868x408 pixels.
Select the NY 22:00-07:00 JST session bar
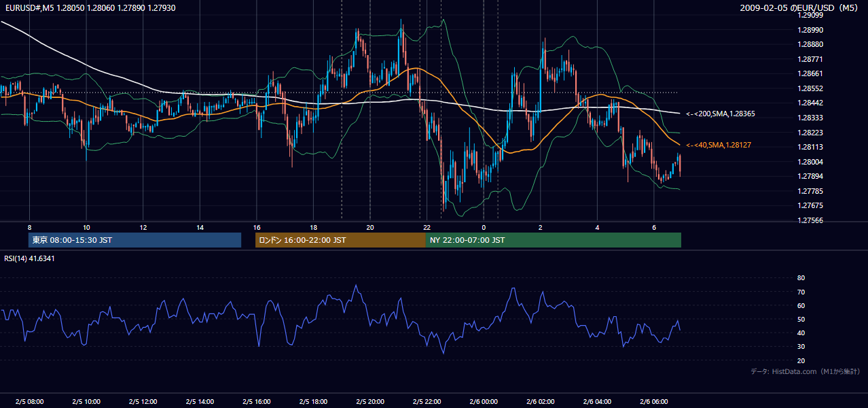coord(554,240)
